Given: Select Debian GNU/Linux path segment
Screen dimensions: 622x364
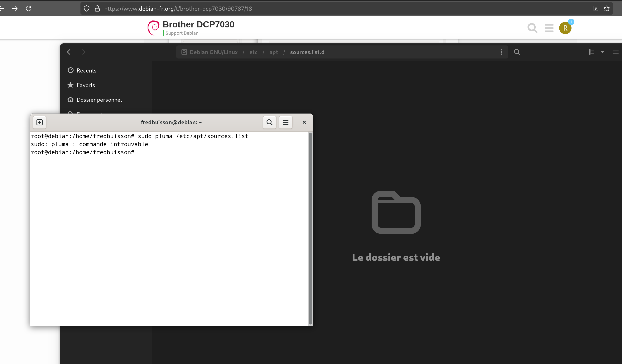Looking at the screenshot, I should click(210, 52).
